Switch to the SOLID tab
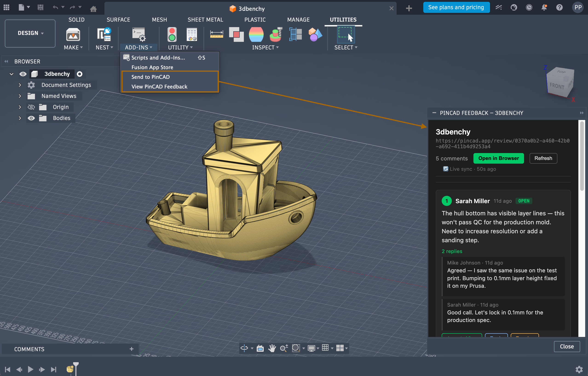Viewport: 588px width, 376px height. [x=77, y=20]
